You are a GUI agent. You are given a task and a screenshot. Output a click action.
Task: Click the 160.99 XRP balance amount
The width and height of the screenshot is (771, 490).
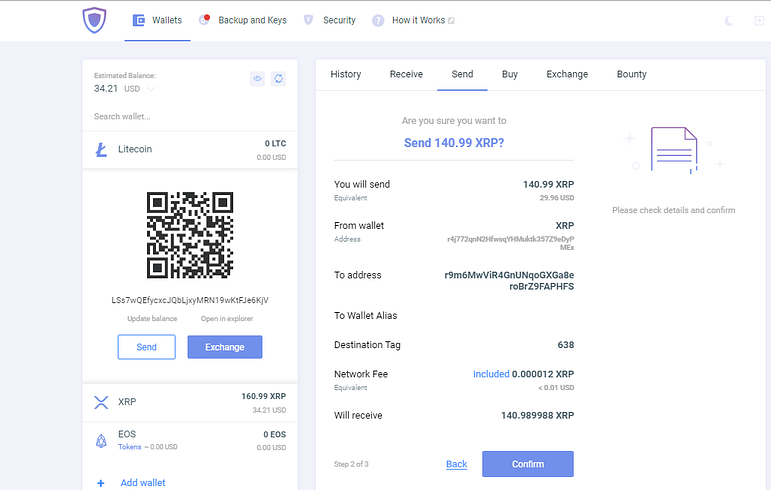click(264, 396)
